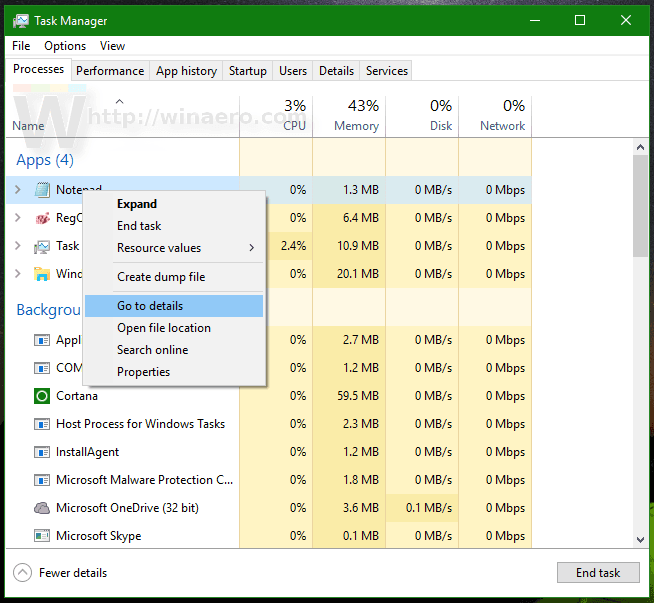
Task: Click the Microsoft OneDrive cloud icon
Action: click(42, 508)
